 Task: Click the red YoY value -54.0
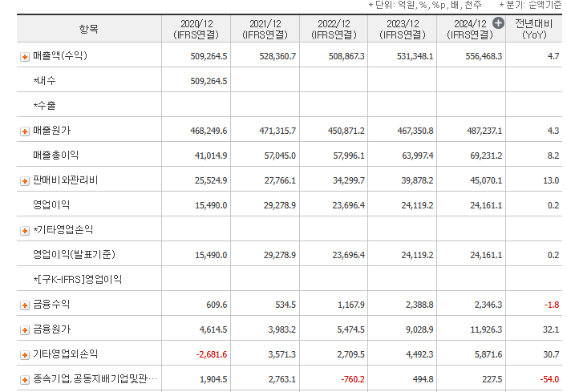(549, 380)
